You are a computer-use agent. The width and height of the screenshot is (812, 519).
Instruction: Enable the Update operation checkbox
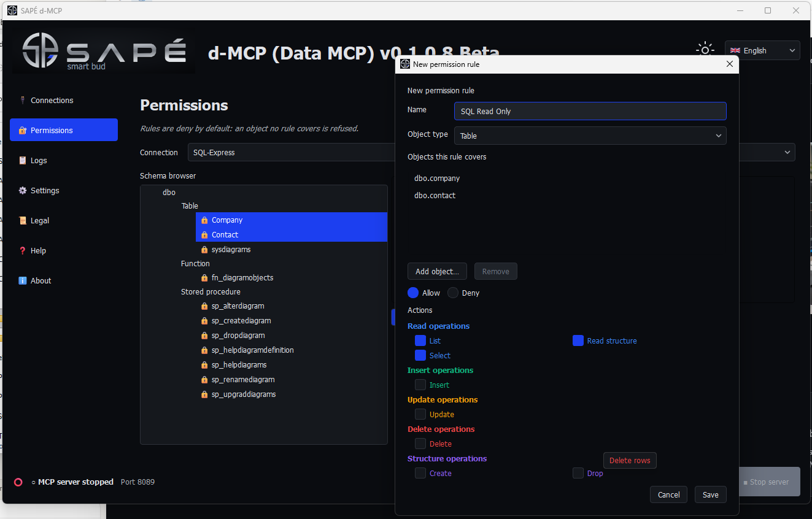(420, 414)
